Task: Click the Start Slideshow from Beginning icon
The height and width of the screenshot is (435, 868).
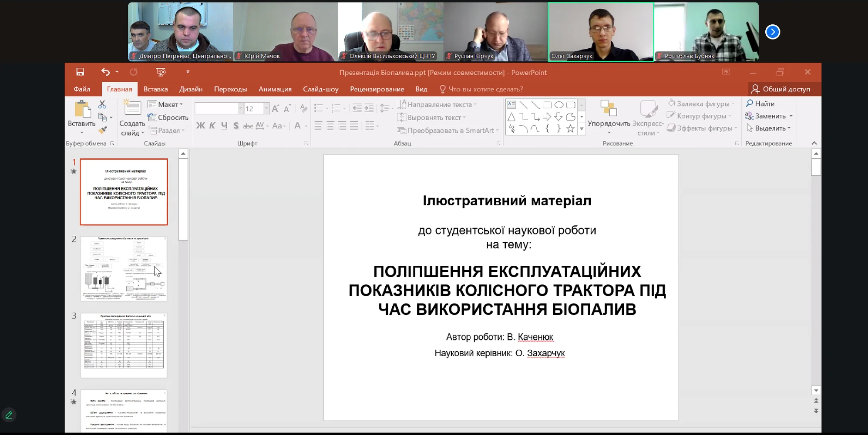Action: coord(161,72)
